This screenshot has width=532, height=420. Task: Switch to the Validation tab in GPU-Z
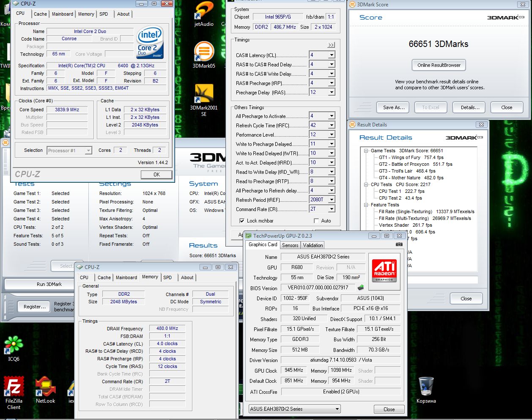pos(313,245)
